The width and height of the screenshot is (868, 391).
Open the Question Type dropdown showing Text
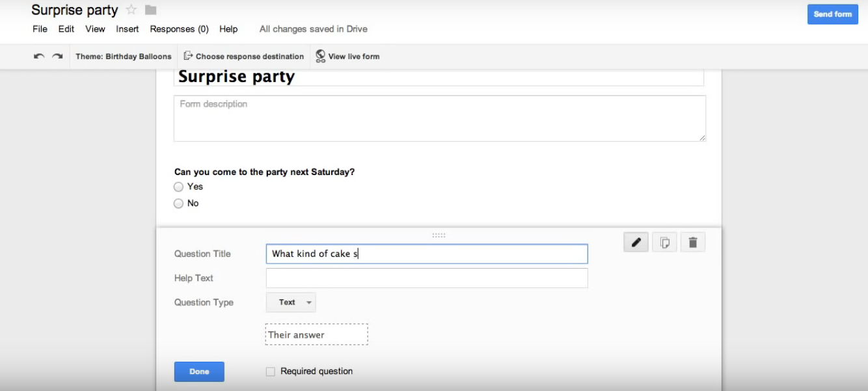pyautogui.click(x=291, y=302)
